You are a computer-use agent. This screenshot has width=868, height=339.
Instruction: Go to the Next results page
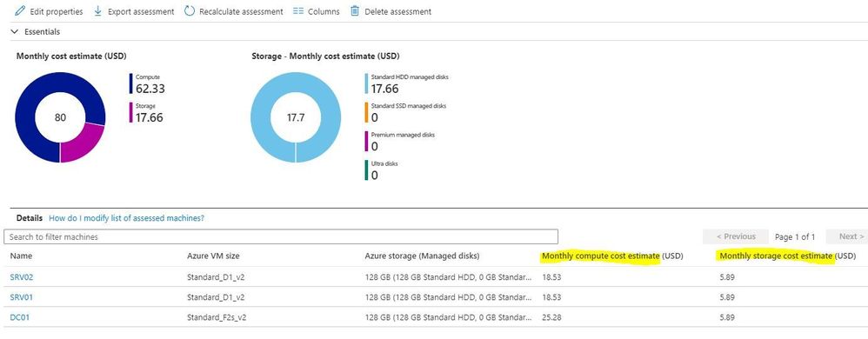pos(846,236)
